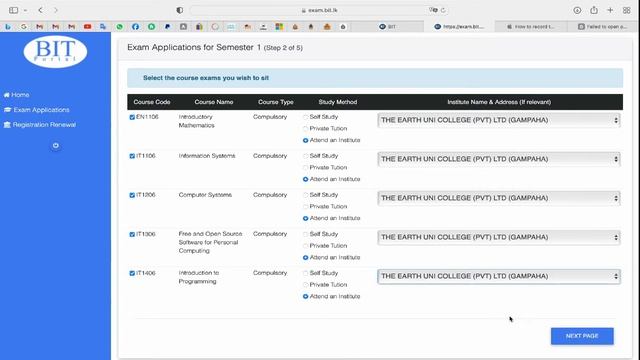Screen dimensions: 640x360
Task: Open the Facebook bookmark icon
Action: [x=136, y=27]
